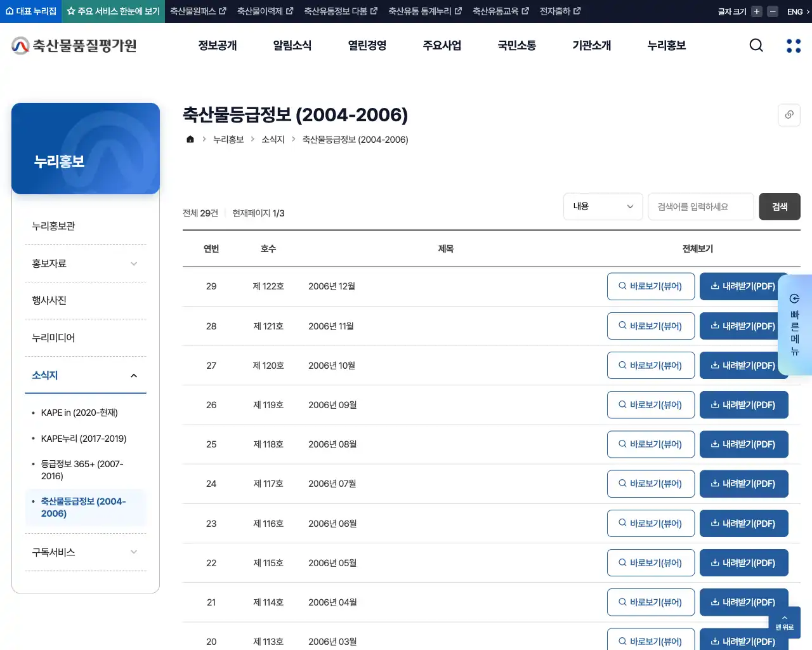Open 대표 누리집 home link

tap(31, 11)
